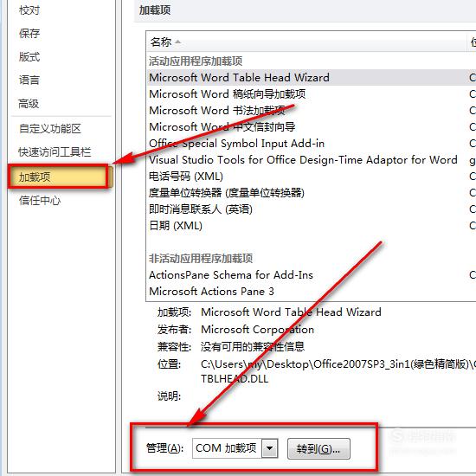Click the 转到(G)... button

coord(318,448)
